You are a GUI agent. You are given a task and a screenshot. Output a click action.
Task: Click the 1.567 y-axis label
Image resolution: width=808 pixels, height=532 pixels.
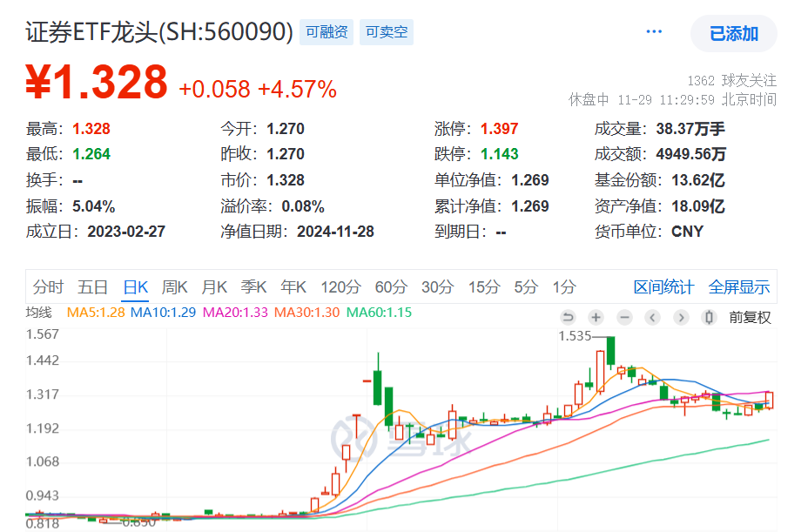pos(43,334)
